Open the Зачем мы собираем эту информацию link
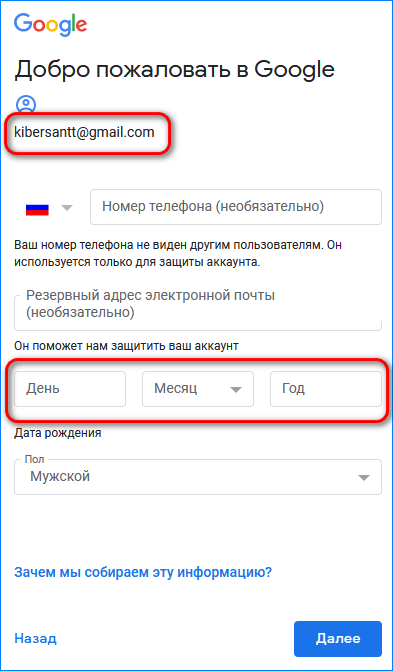The width and height of the screenshot is (393, 671). click(143, 572)
